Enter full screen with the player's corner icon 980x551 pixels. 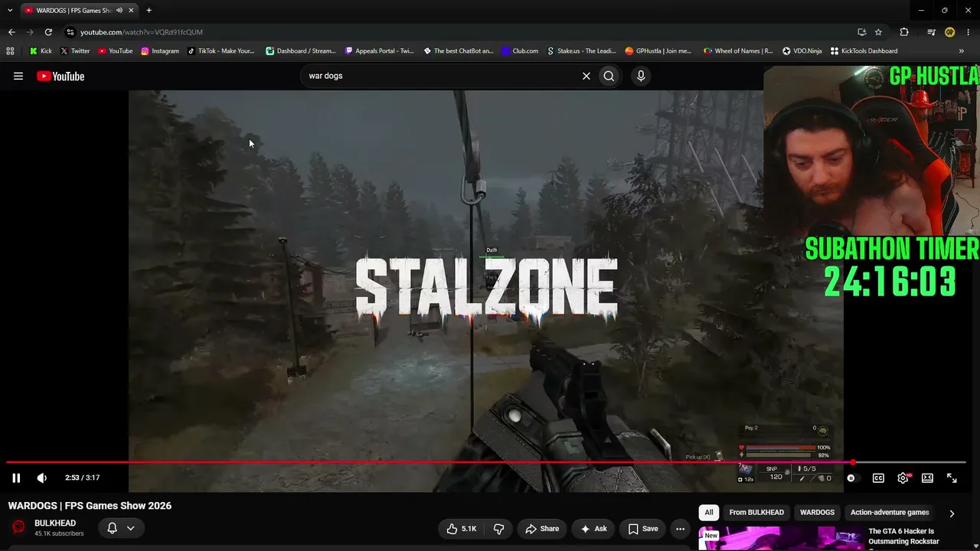pyautogui.click(x=952, y=478)
